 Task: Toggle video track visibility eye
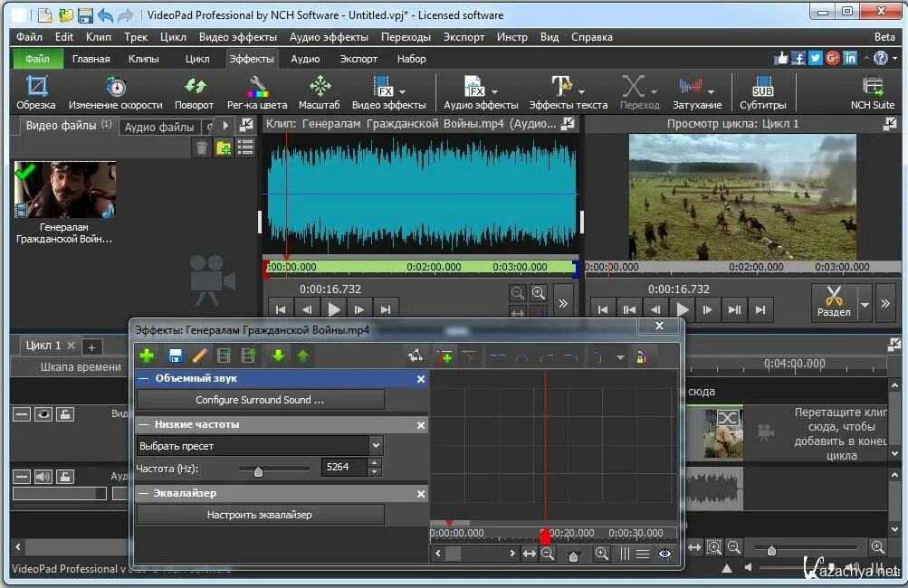[43, 413]
